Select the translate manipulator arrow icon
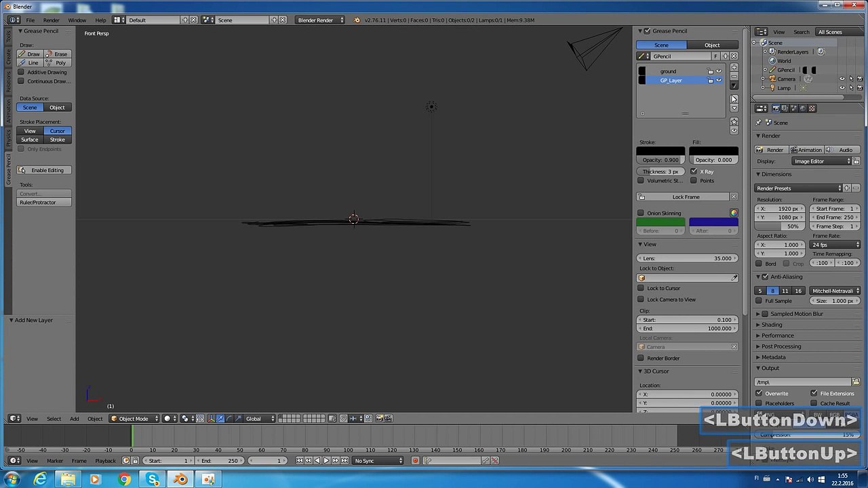868x488 pixels. (x=220, y=418)
